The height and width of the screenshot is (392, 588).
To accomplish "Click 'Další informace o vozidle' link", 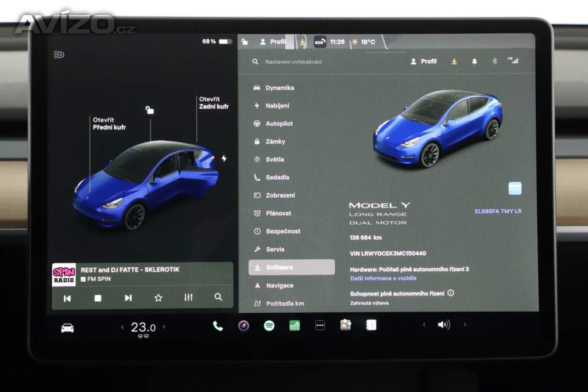I will (x=383, y=278).
